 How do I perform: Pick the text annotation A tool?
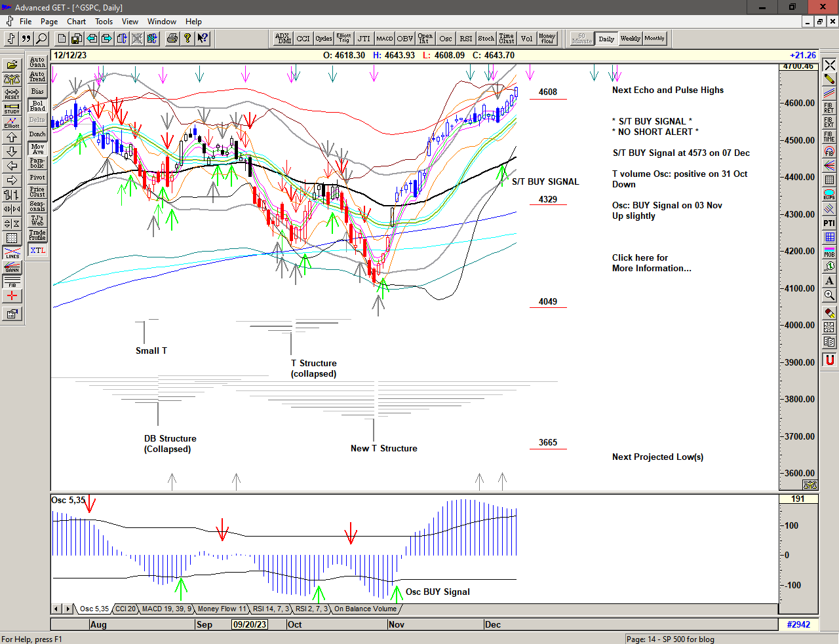pos(829,280)
